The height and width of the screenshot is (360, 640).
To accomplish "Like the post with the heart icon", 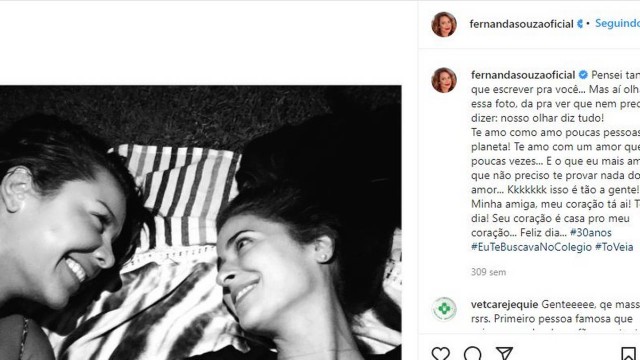I will [441, 353].
